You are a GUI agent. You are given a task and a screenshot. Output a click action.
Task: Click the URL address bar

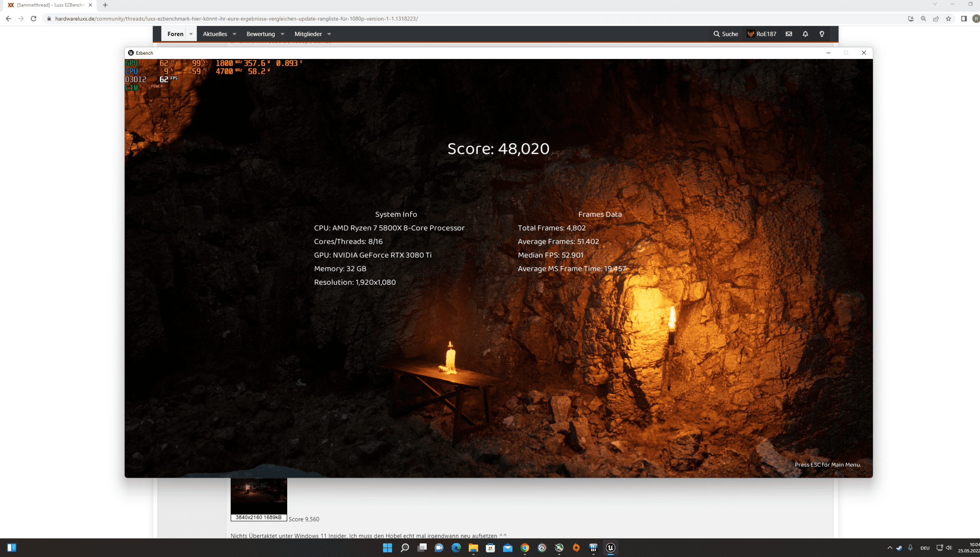click(x=473, y=18)
